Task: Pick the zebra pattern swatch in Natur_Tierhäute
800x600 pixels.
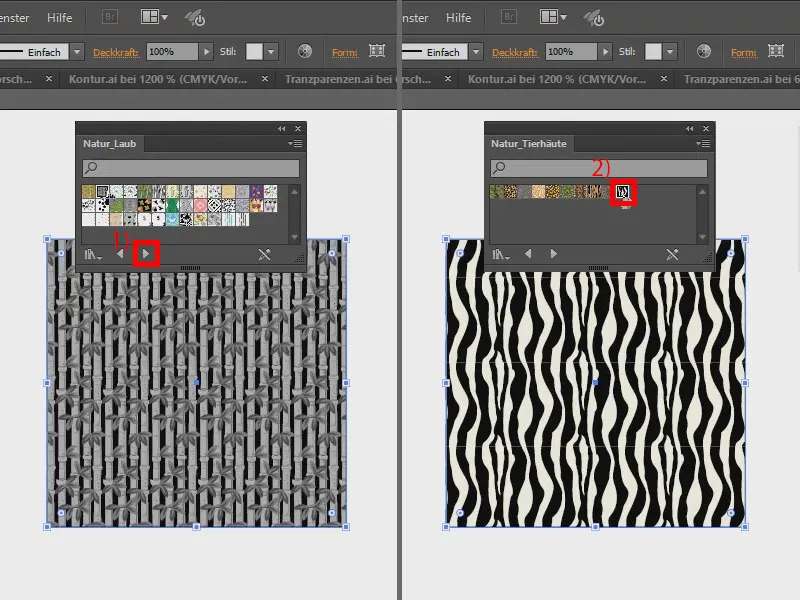Action: (623, 192)
